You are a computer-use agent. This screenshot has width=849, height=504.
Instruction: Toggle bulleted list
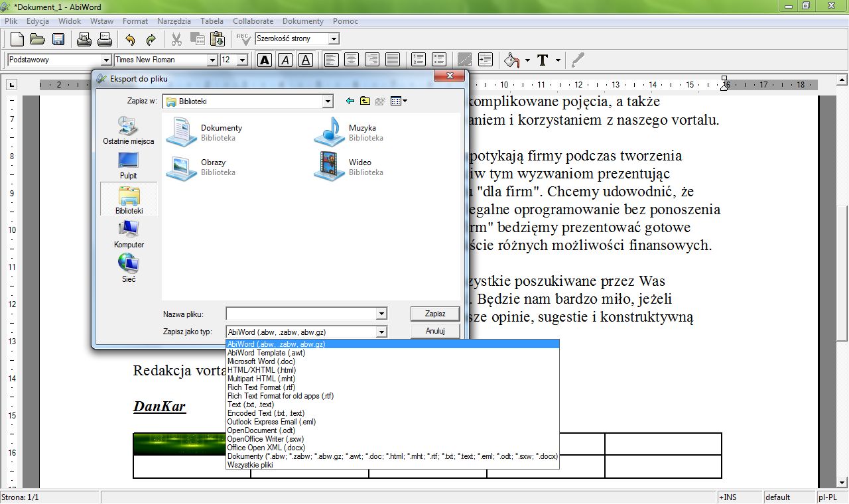(x=439, y=60)
